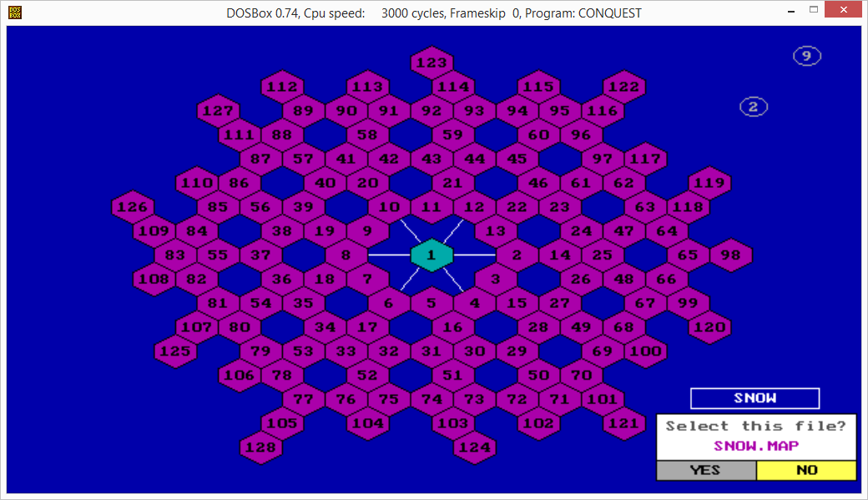Select hexagon territory 102
The height and width of the screenshot is (500, 868).
[538, 423]
